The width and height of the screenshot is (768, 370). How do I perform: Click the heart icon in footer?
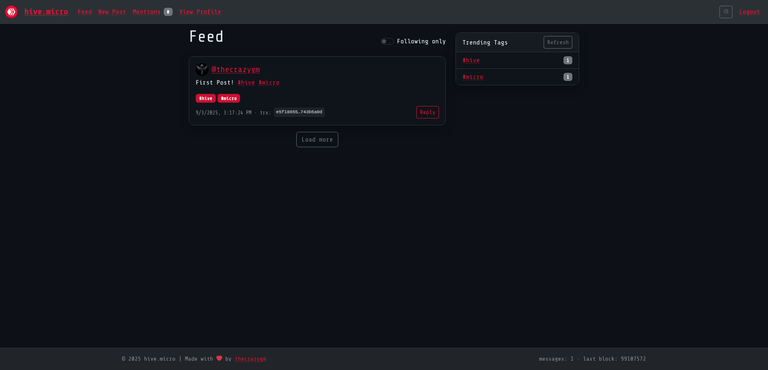coord(219,358)
